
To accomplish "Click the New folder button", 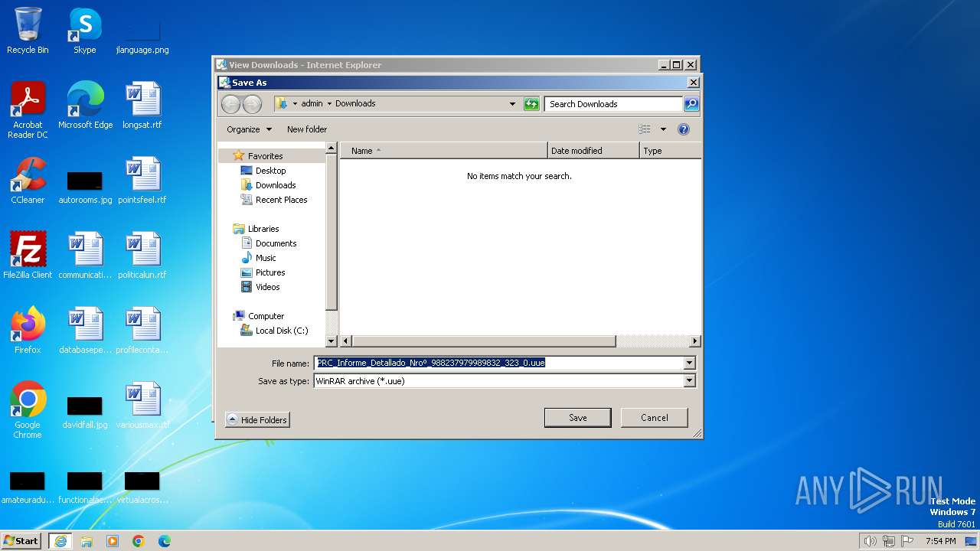I will [x=307, y=129].
